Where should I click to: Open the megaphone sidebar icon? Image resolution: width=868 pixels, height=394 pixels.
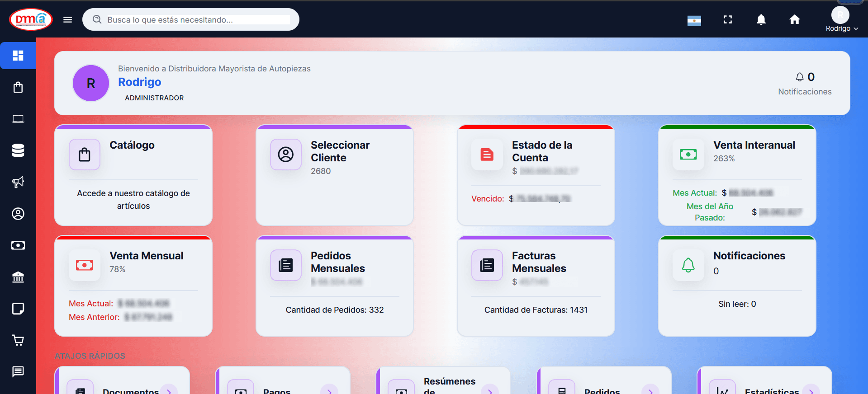tap(18, 182)
